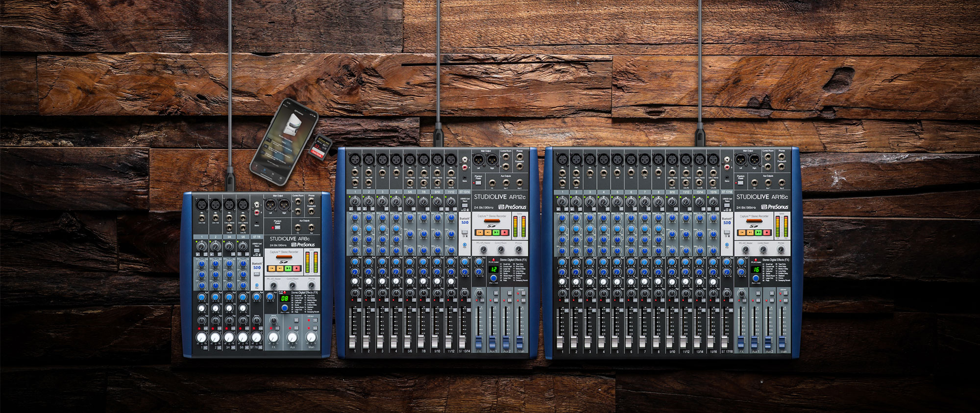Toggle the Phantom Power switch on the AR12c

pyautogui.click(x=478, y=183)
